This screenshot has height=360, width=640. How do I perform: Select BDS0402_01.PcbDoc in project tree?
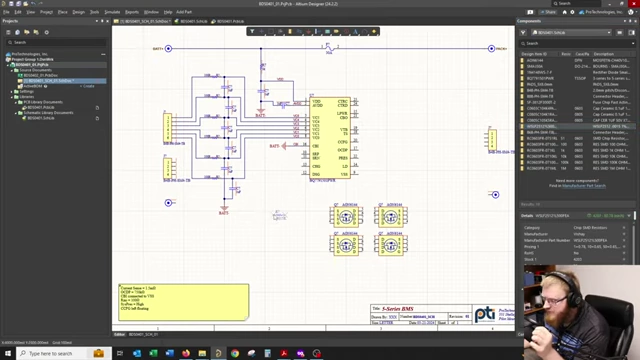[38, 76]
